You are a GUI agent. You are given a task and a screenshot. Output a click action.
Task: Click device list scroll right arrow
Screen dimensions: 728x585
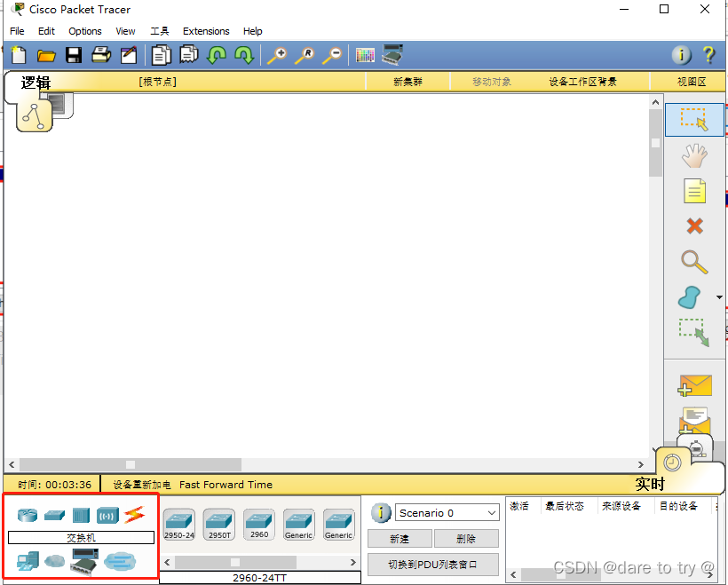coord(352,562)
